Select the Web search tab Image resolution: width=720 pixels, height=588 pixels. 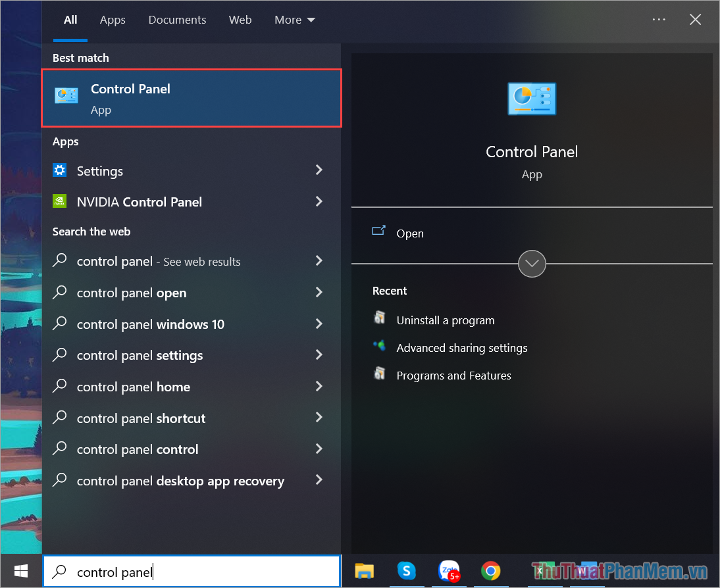(240, 20)
